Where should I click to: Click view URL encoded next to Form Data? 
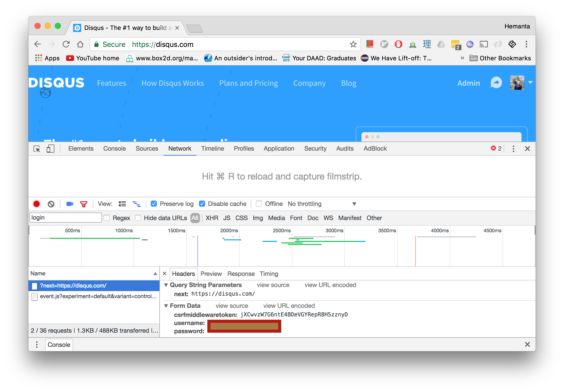point(289,306)
